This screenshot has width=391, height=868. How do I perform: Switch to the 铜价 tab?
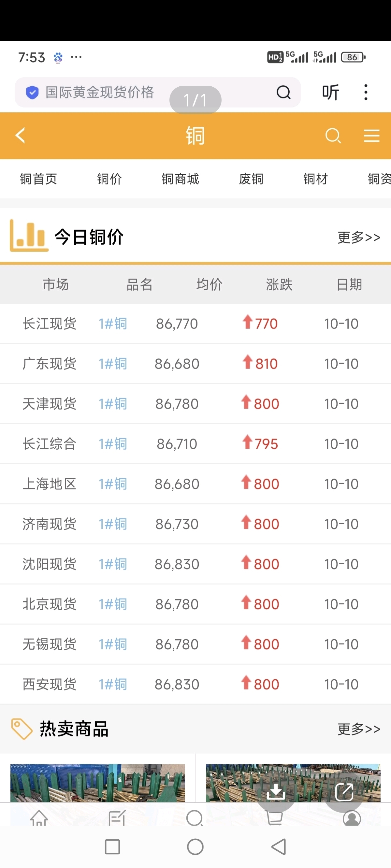point(109,179)
